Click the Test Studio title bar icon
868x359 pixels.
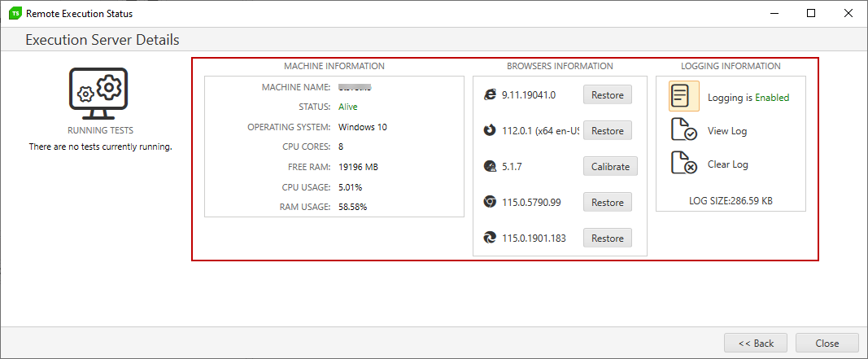pos(15,13)
